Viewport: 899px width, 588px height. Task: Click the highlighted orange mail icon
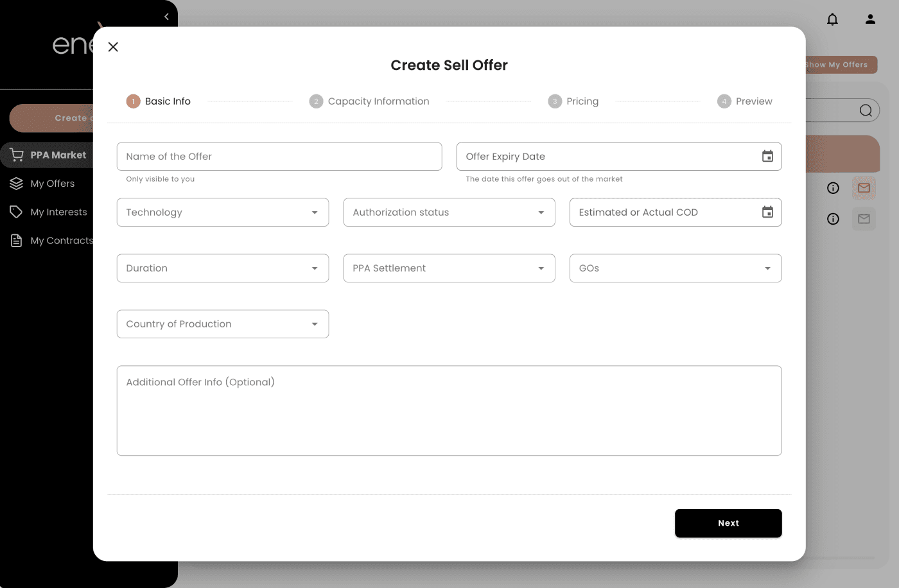click(x=864, y=188)
